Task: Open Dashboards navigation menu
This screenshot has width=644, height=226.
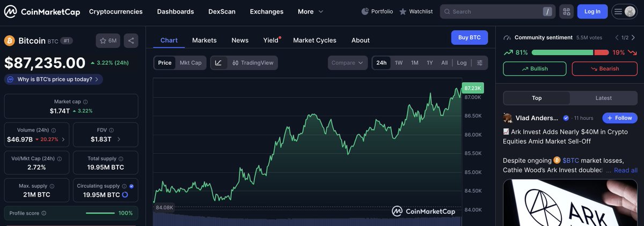Action: (175, 11)
